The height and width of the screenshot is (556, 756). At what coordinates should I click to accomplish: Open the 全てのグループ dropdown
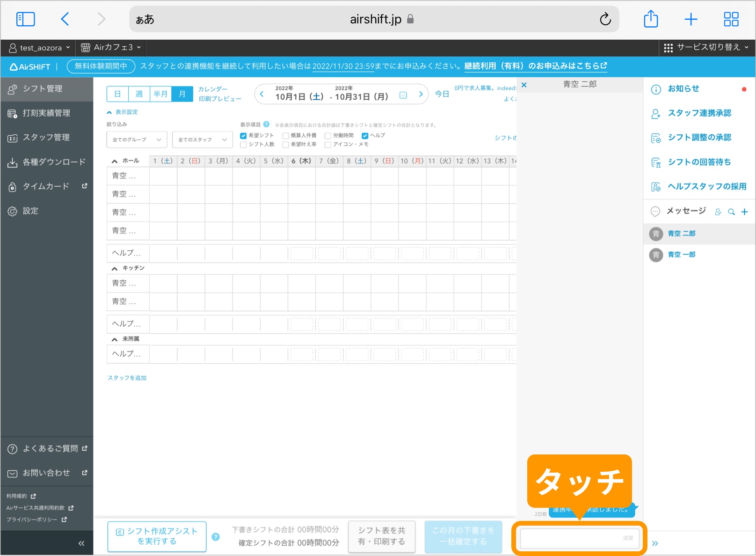[136, 139]
